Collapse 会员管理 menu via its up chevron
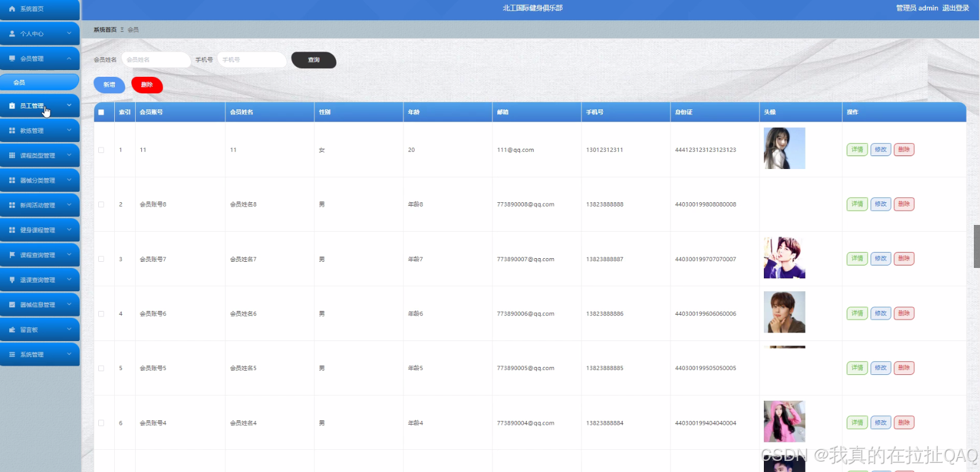Image resolution: width=980 pixels, height=472 pixels. point(69,58)
